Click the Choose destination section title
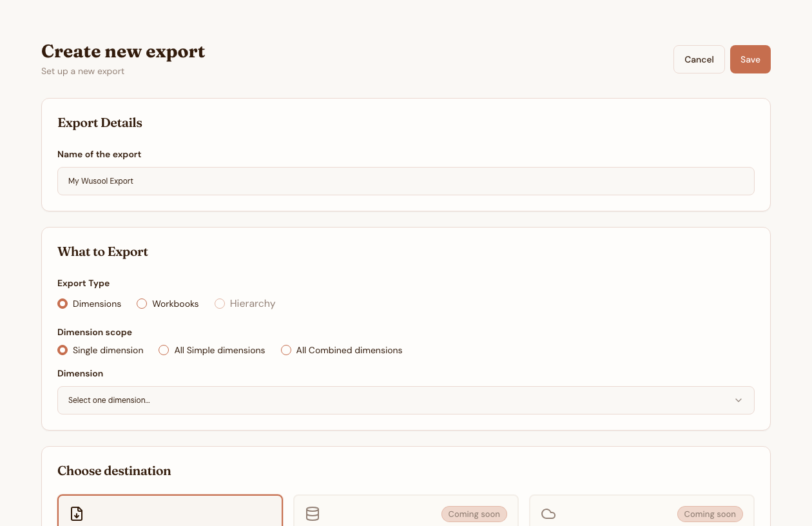 coord(114,471)
